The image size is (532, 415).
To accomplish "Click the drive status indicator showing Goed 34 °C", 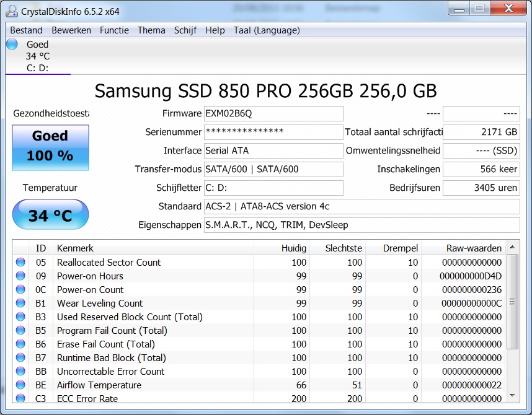I will click(x=11, y=44).
